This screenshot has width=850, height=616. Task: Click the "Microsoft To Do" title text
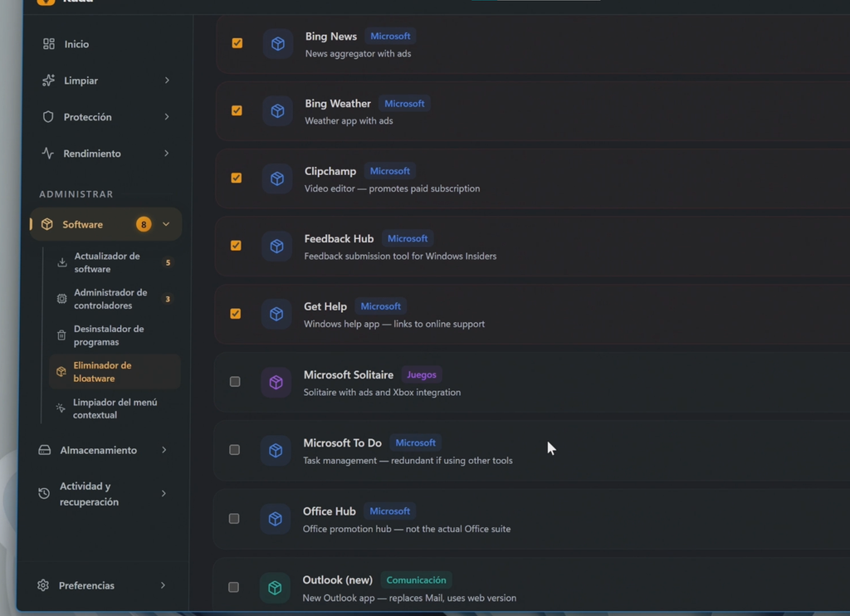(343, 443)
